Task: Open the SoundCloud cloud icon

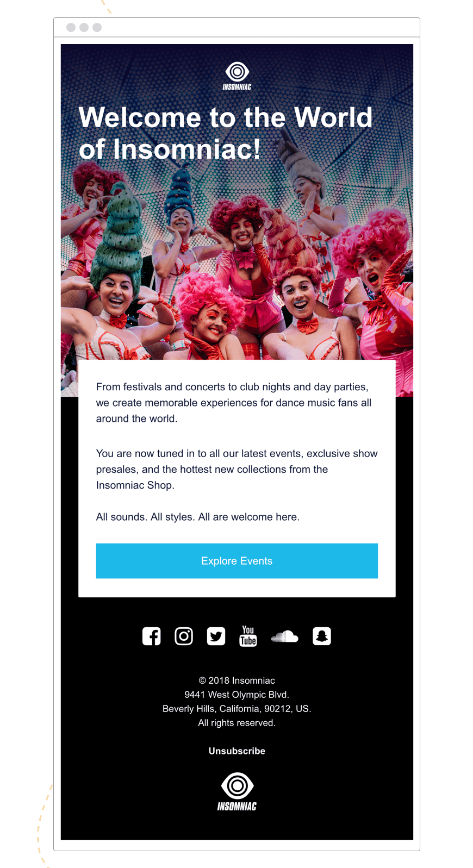Action: (x=284, y=636)
